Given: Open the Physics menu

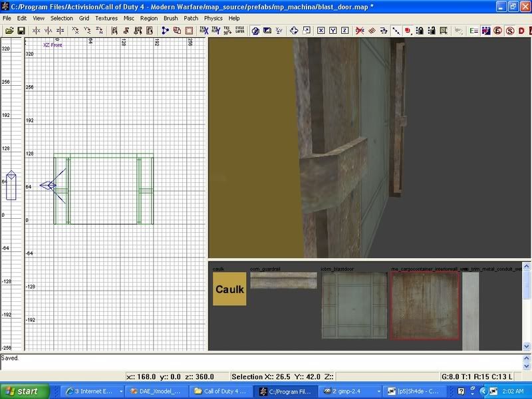Looking at the screenshot, I should click(x=213, y=19).
